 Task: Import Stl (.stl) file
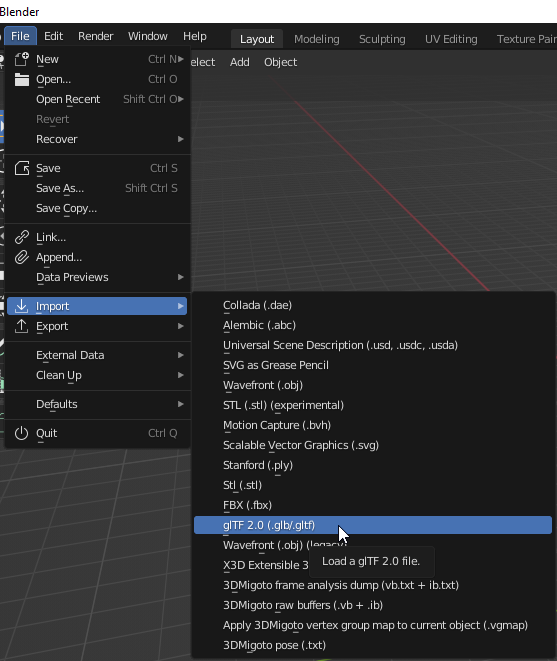pyautogui.click(x=373, y=485)
